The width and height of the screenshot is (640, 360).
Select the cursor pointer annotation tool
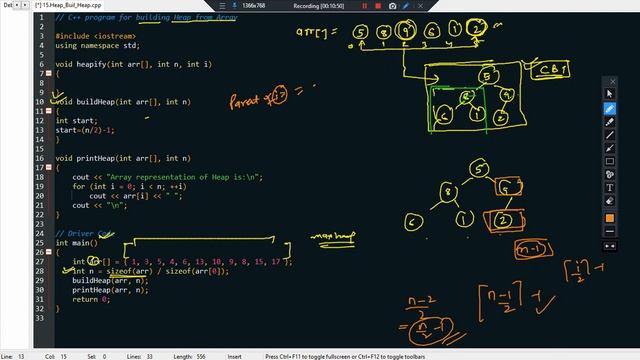tap(609, 94)
